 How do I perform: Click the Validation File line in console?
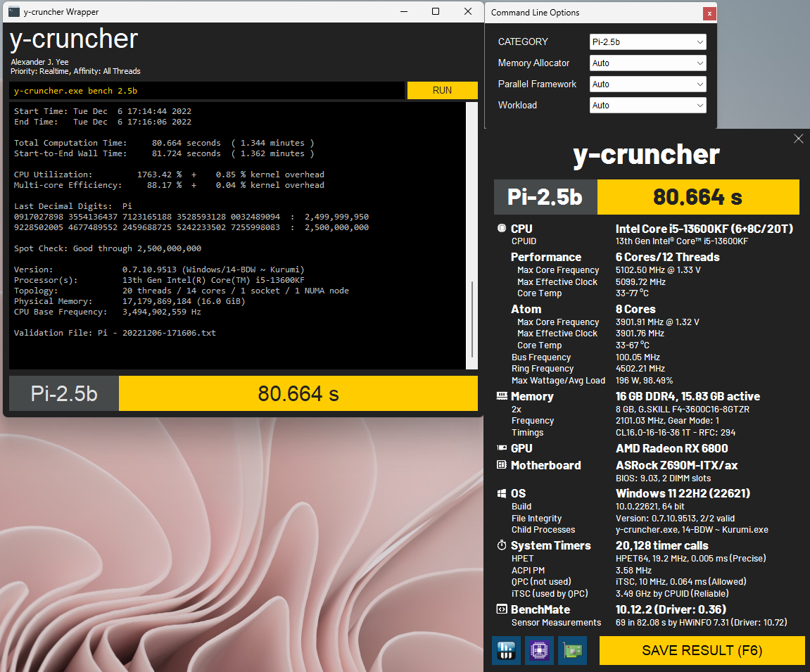coord(115,333)
